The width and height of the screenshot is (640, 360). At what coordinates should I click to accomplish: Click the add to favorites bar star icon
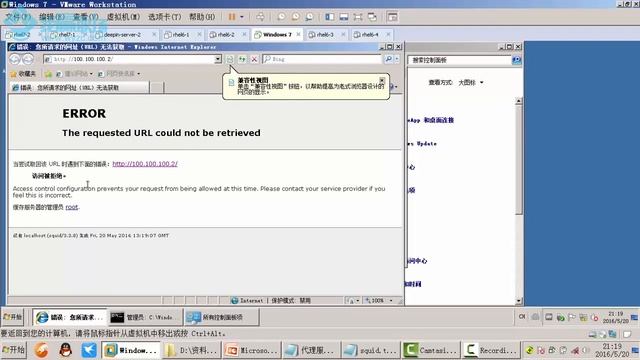click(48, 74)
